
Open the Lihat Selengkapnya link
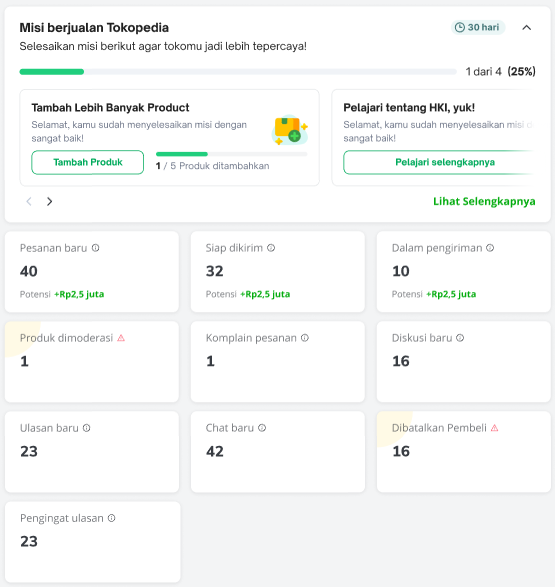click(484, 201)
